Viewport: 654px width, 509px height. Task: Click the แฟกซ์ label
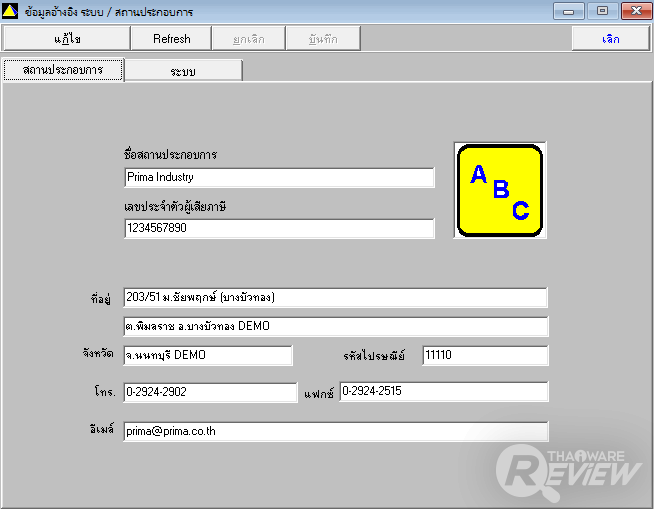pos(319,393)
